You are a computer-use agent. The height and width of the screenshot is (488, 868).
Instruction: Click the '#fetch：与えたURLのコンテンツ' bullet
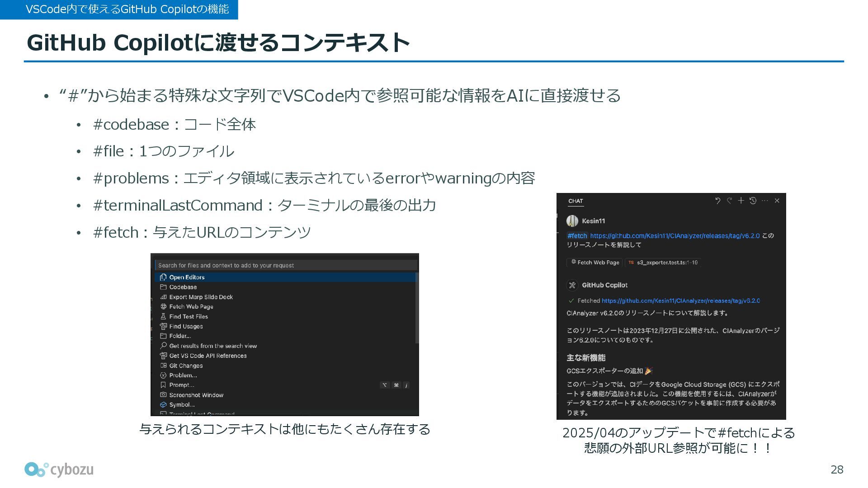(x=202, y=233)
